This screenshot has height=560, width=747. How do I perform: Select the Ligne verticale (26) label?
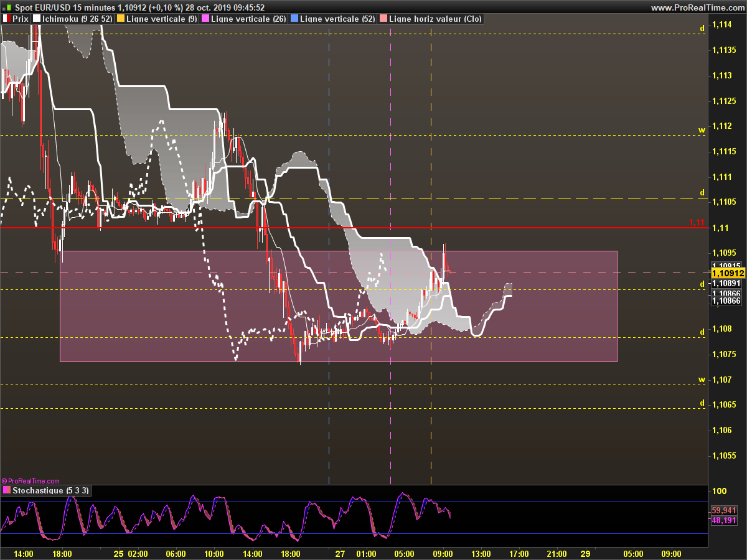click(249, 19)
